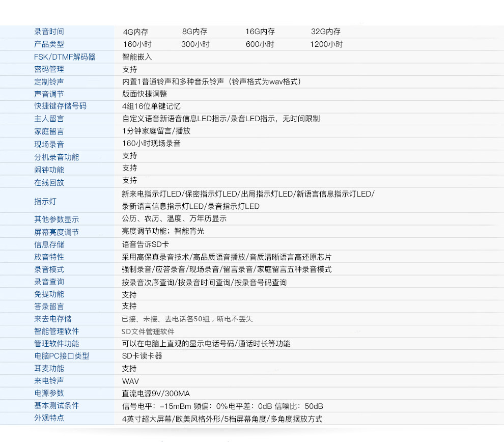
Task: Click the 屏幕亮度调节 label
Action: tap(57, 232)
